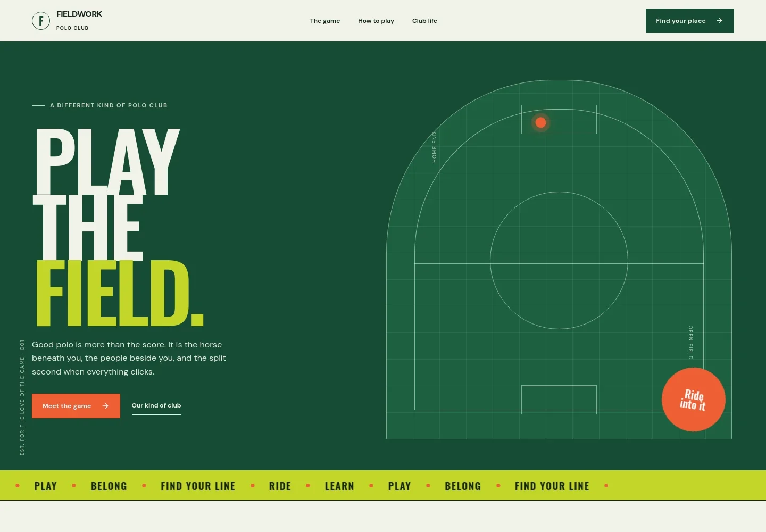
Task: Go to How to play section
Action: 376,21
